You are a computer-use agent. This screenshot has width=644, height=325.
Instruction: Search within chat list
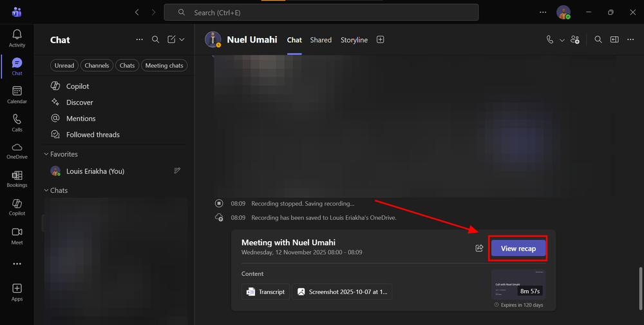(x=155, y=39)
